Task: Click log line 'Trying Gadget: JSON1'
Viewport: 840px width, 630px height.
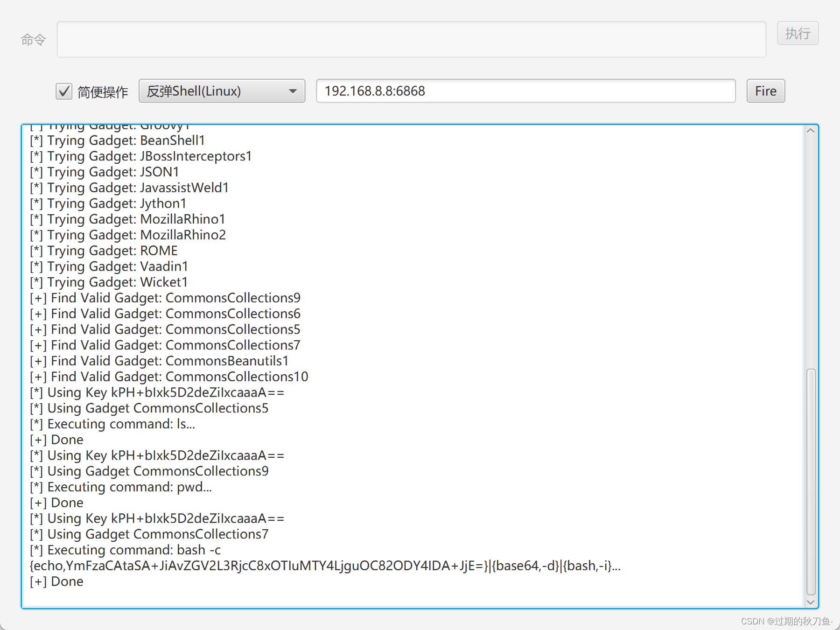Action: (x=104, y=172)
